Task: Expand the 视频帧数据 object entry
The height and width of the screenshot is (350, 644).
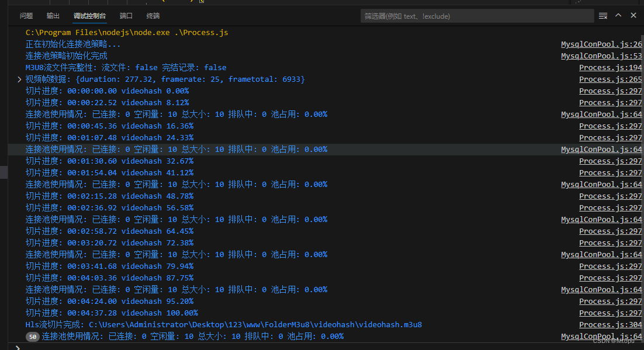Action: point(19,79)
